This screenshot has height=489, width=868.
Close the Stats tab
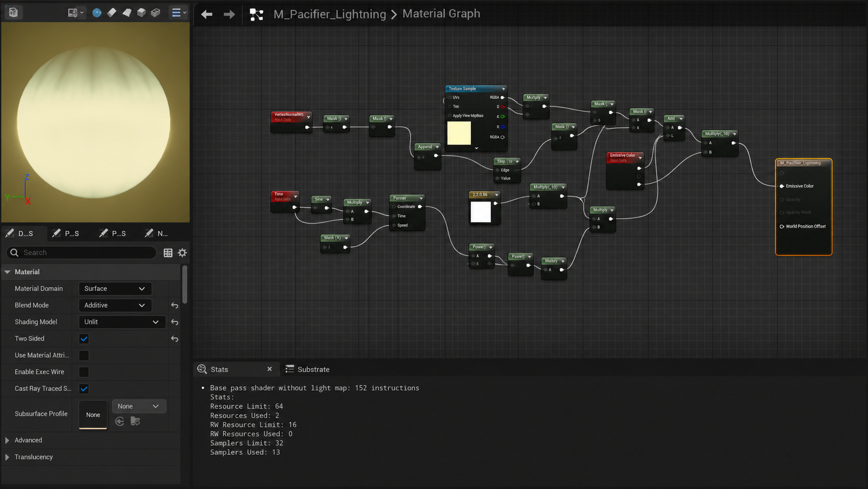pyautogui.click(x=269, y=369)
